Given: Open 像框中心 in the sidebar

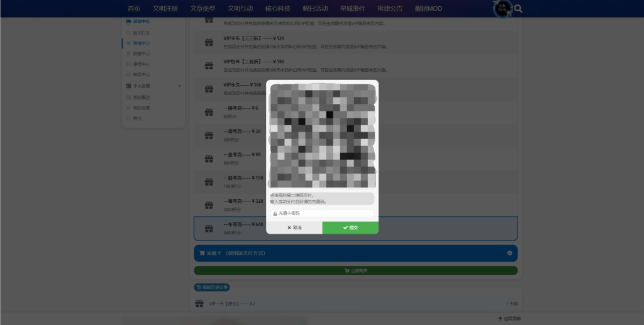Looking at the screenshot, I should [142, 64].
